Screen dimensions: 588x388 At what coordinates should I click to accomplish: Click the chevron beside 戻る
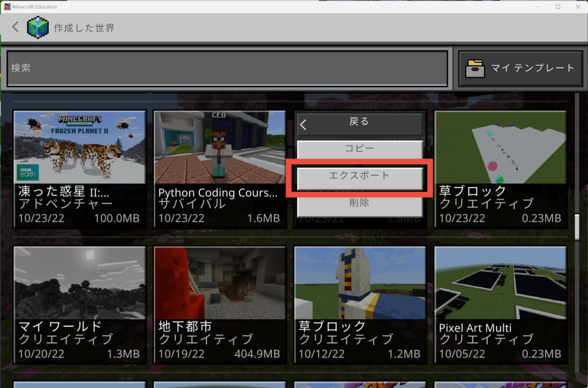pyautogui.click(x=303, y=124)
